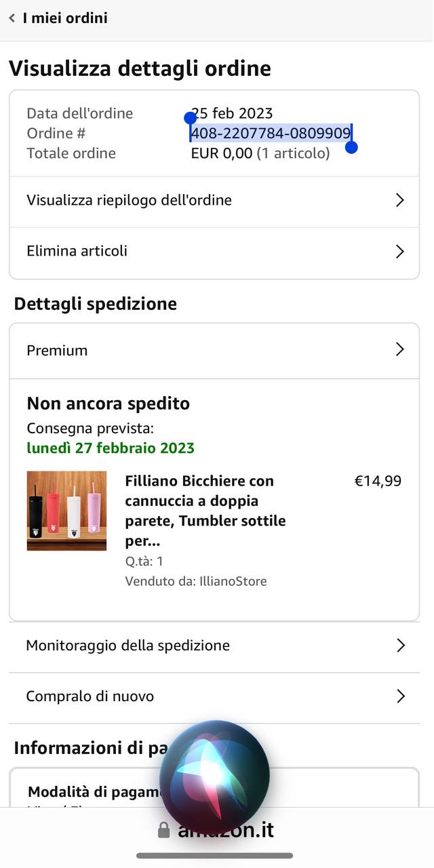This screenshot has width=434, height=868.
Task: Tap the highlighted order number 408-2207784-0809909
Action: pyautogui.click(x=271, y=133)
